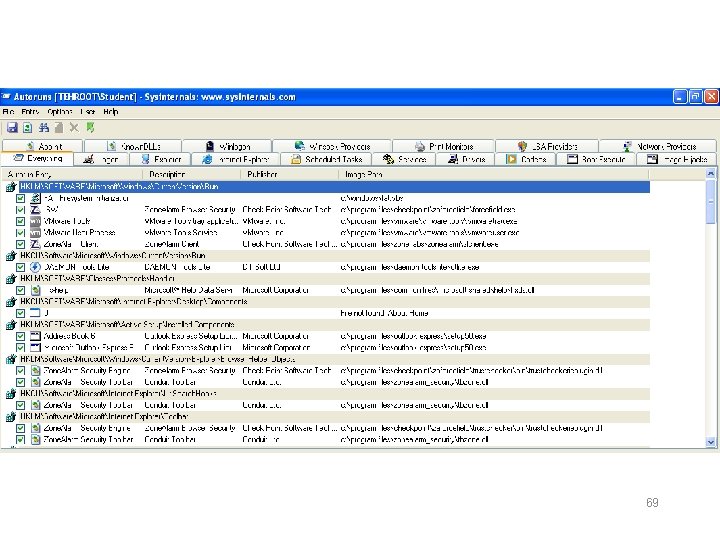Uncheck the DAEMON Tools Lite checkbox
Viewport: 720px width, 540px height.
20,267
